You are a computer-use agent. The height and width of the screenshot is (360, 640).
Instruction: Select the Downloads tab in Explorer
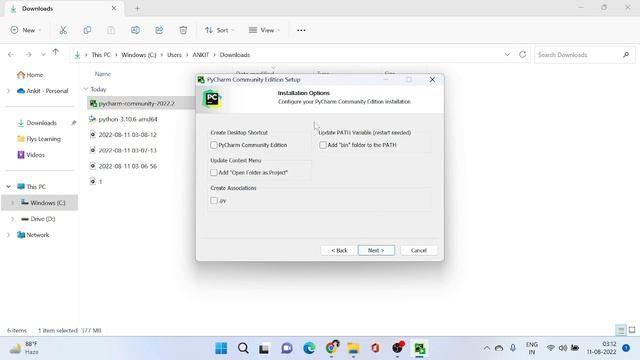click(64, 9)
